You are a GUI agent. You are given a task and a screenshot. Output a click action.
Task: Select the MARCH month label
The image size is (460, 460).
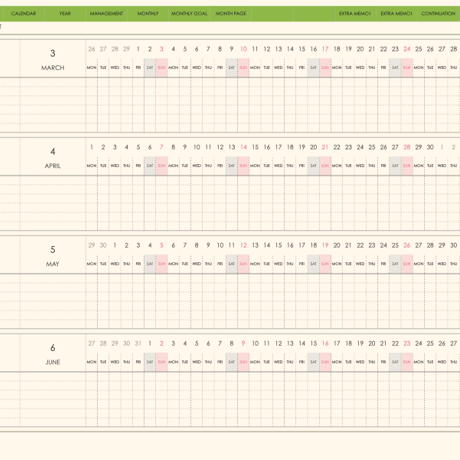tap(53, 68)
